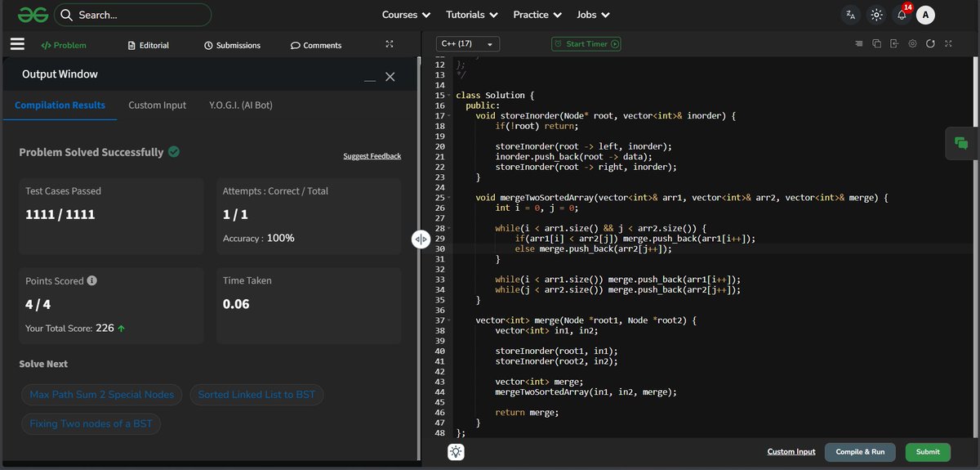Image resolution: width=980 pixels, height=470 pixels.
Task: Click the accuracy '100%' value
Action: pyautogui.click(x=281, y=238)
